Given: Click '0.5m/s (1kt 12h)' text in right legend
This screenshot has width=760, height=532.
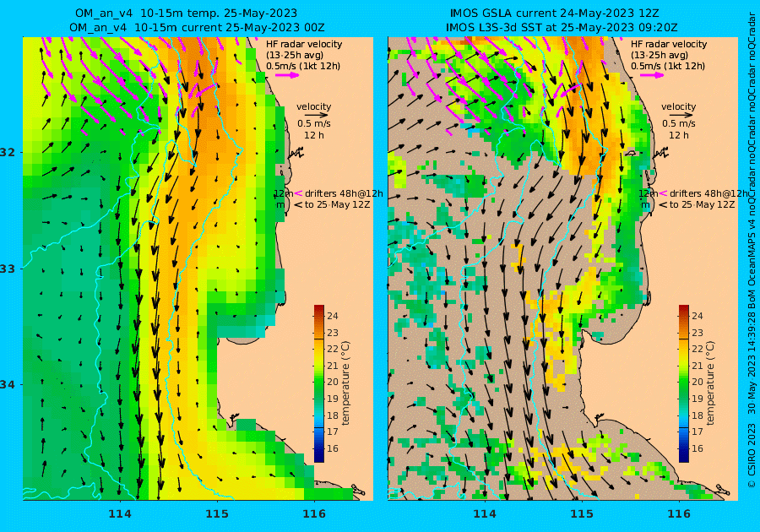Looking at the screenshot, I should (x=667, y=66).
